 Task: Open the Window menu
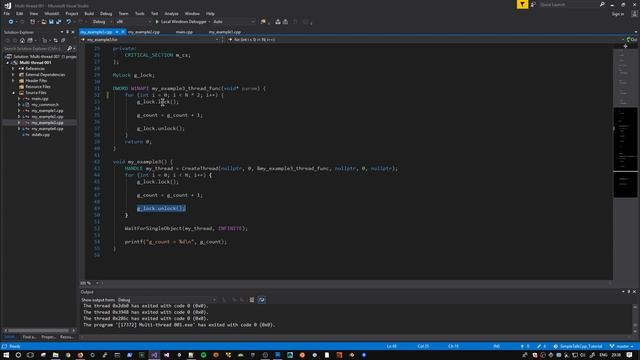(192, 13)
